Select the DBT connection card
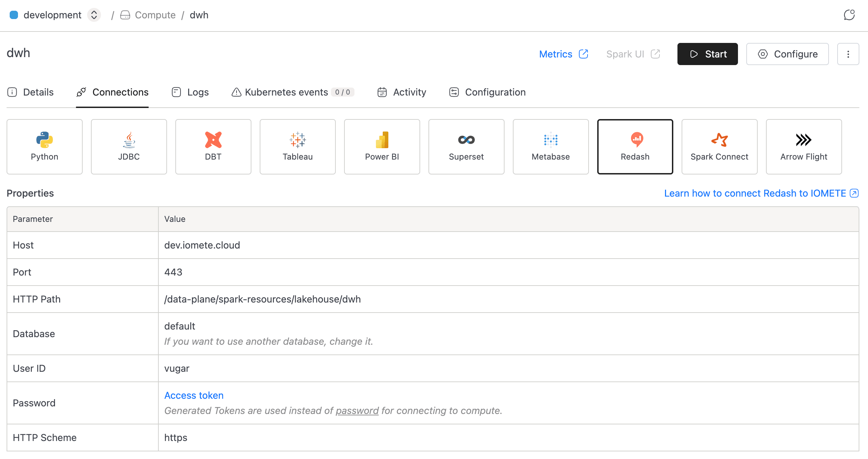This screenshot has width=868, height=459. (x=213, y=147)
